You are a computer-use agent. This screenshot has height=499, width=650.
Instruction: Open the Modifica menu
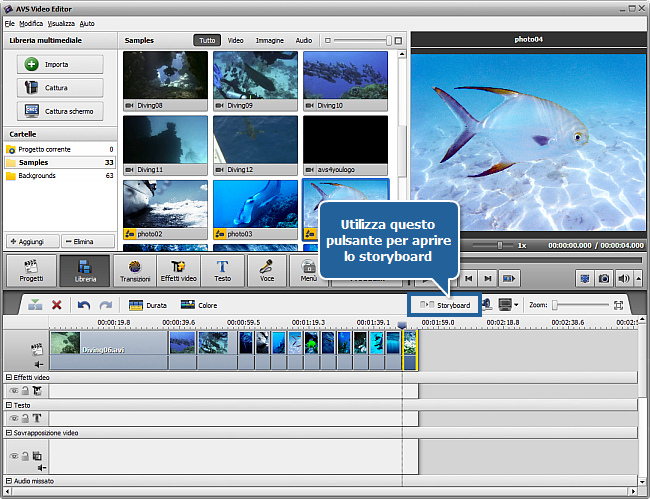point(31,22)
